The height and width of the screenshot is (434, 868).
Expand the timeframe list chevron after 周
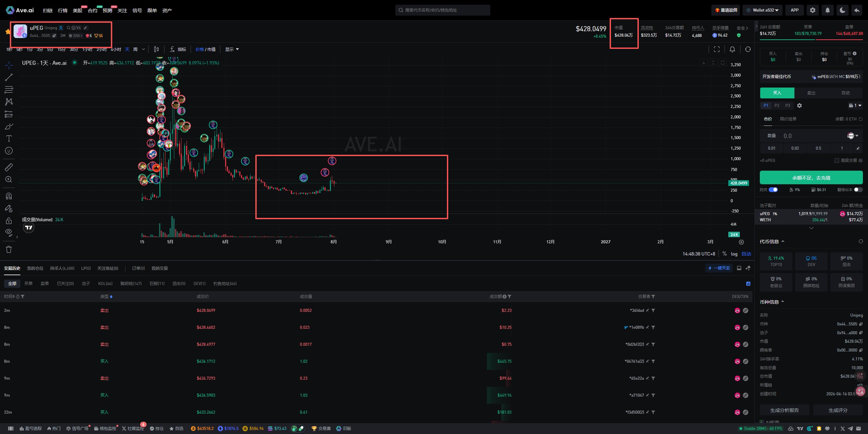(143, 49)
